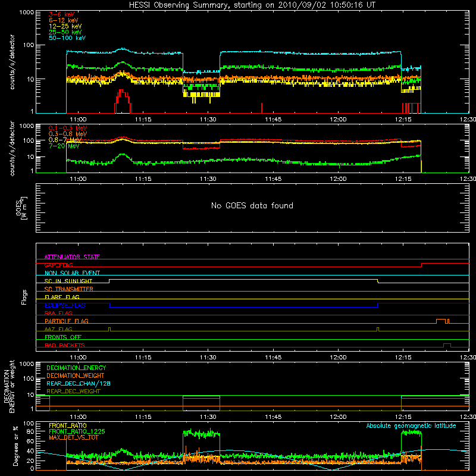Click the GAP_FLAG step up after 12:15
This screenshot has height=476, width=476.
tap(422, 265)
